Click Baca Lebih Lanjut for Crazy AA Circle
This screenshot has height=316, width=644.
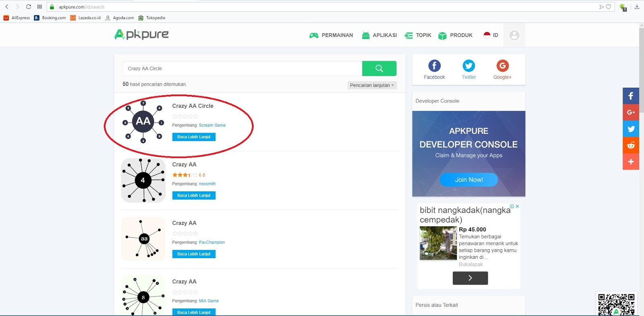coord(194,137)
